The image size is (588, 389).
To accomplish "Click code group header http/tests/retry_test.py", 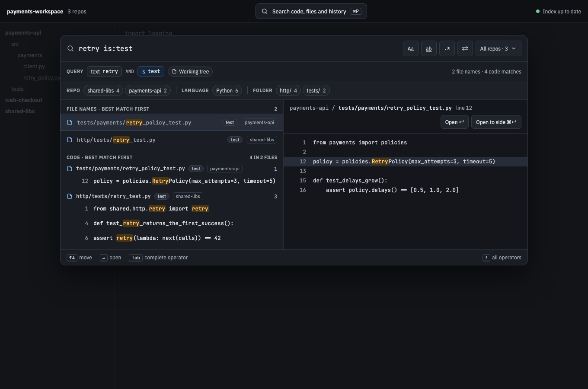I will click(172, 196).
